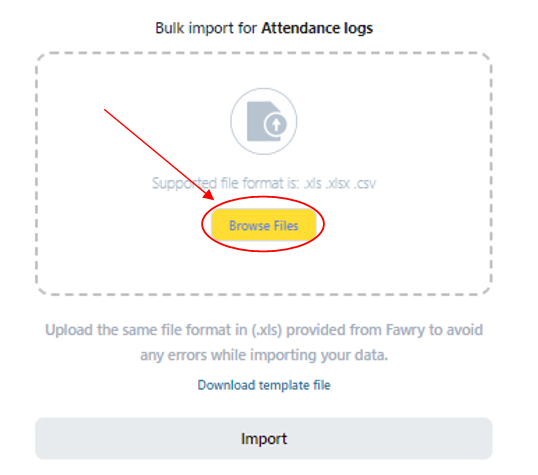The height and width of the screenshot is (475, 538).
Task: Click the .csv extension in supported formats
Action: (x=365, y=183)
